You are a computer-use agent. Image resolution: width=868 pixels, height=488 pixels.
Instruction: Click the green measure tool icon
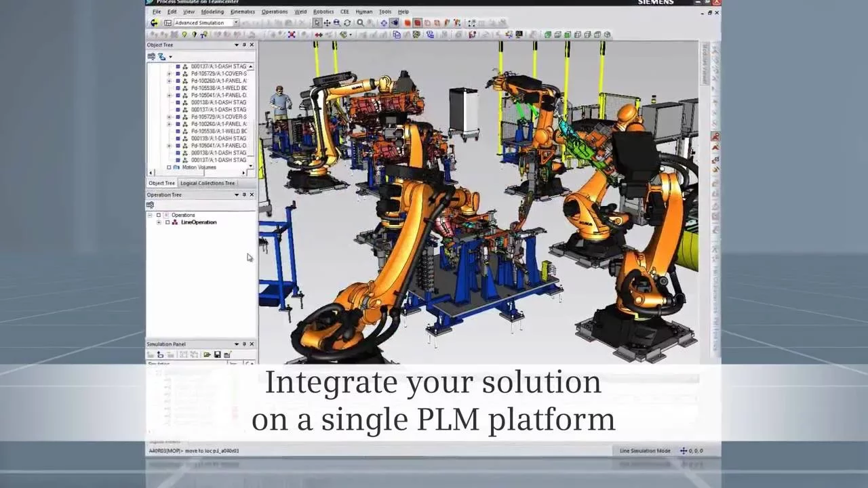[x=342, y=35]
